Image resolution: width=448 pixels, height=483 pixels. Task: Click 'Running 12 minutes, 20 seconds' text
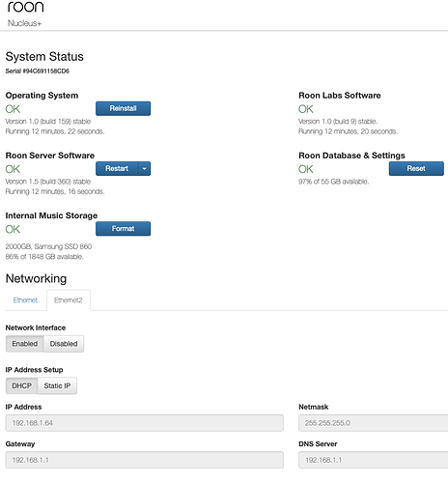point(348,131)
